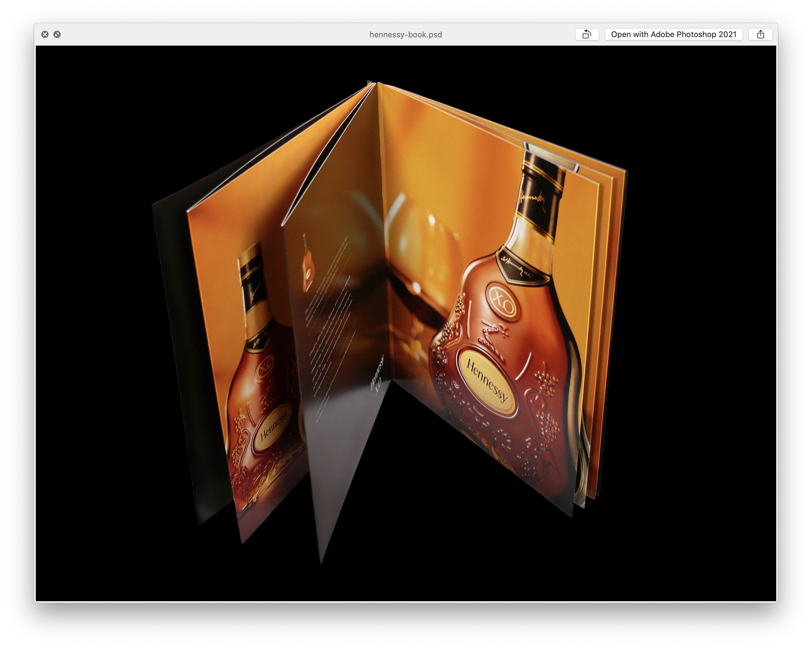Click the full screen button beside close
The width and height of the screenshot is (812, 648).
[x=57, y=34]
